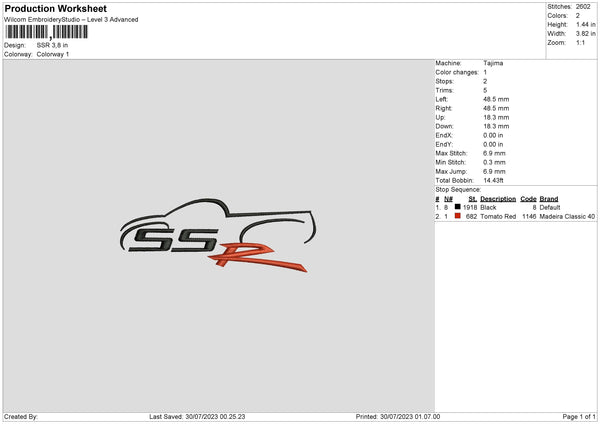
Task: Click the Up value 18.3 mm
Action: coord(496,117)
